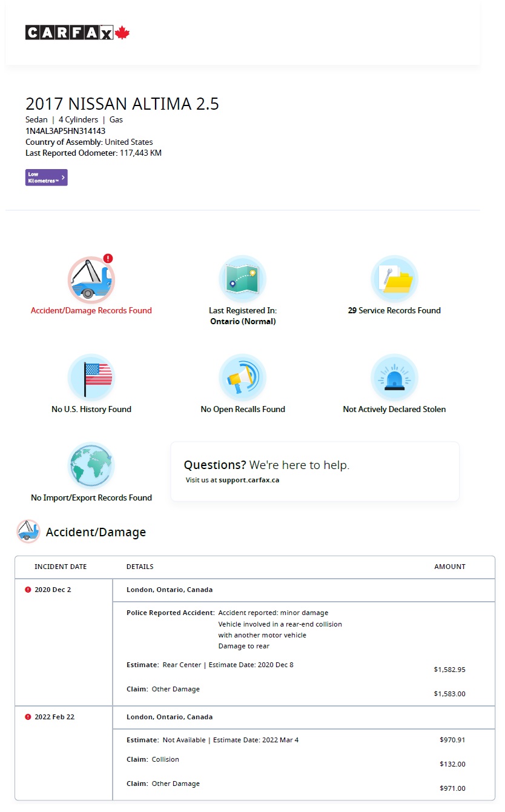The image size is (505, 812).
Task: Click the Last Reported Odometer 117,443 KM line
Action: (93, 153)
